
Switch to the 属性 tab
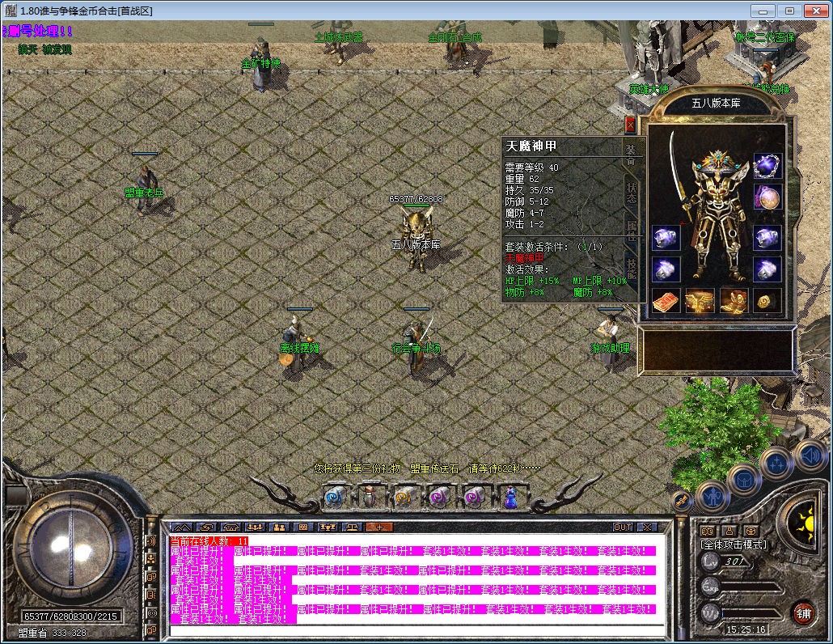click(631, 231)
